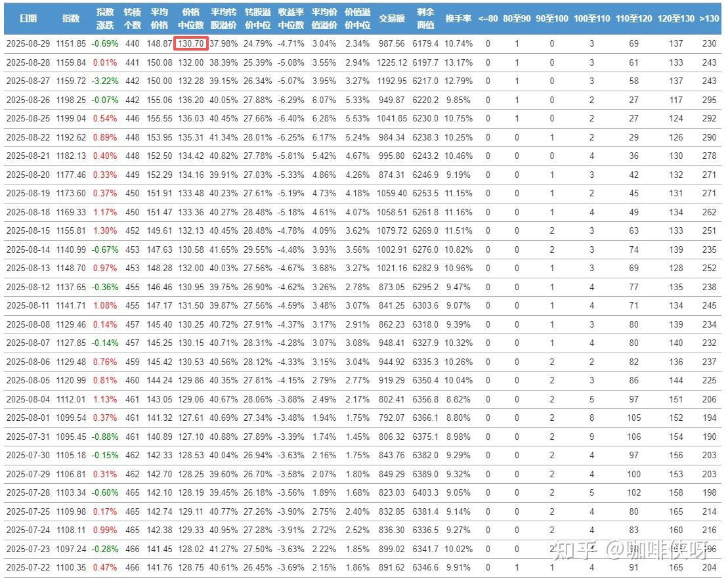This screenshot has height=581, width=728.
Task: Click the date 2025-07-31
Action: pos(28,437)
